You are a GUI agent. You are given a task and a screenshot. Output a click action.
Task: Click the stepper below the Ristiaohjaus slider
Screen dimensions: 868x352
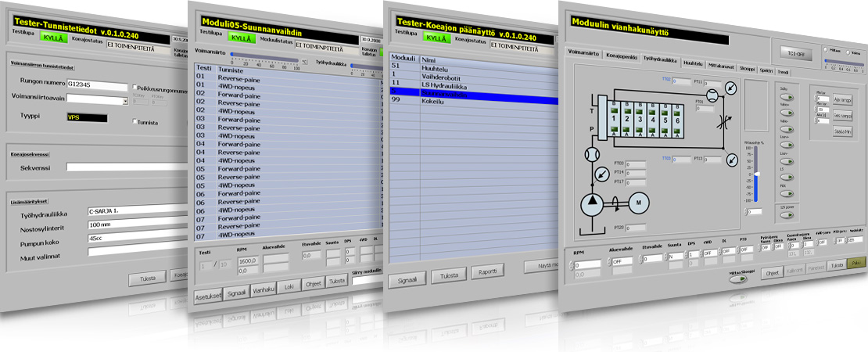click(745, 211)
